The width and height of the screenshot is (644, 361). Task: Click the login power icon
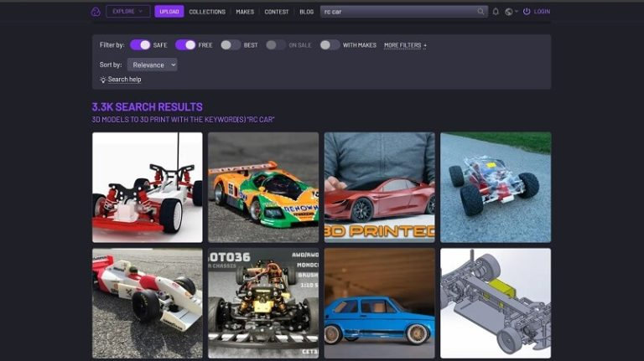tap(527, 12)
